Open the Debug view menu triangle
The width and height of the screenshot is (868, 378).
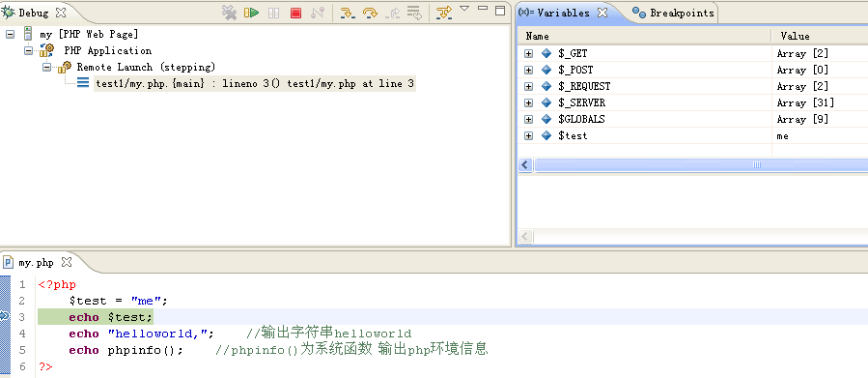[x=464, y=9]
